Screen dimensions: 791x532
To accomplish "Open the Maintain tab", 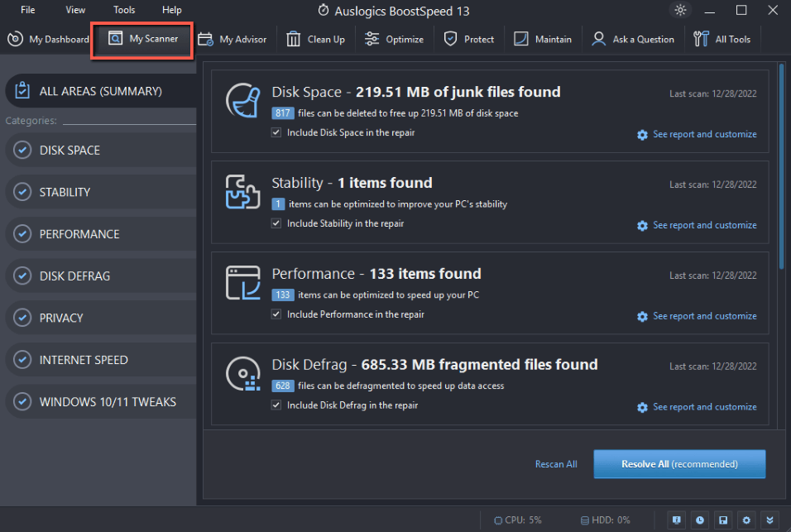I will click(x=543, y=40).
